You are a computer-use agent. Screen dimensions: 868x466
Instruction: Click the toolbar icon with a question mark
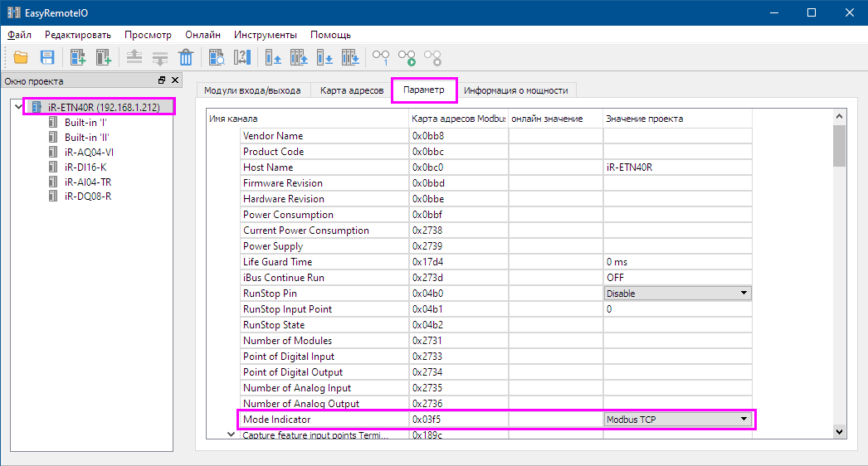click(242, 57)
